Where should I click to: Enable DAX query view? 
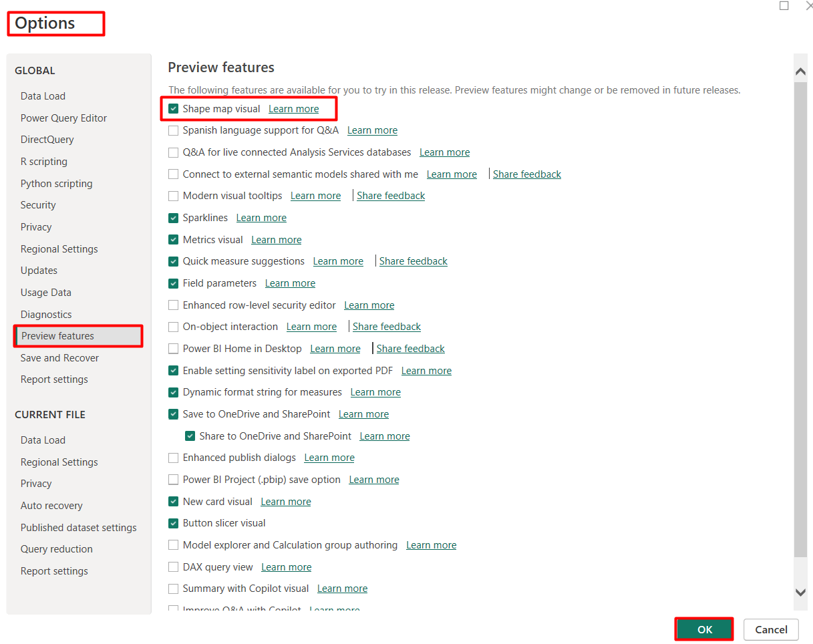pos(173,567)
